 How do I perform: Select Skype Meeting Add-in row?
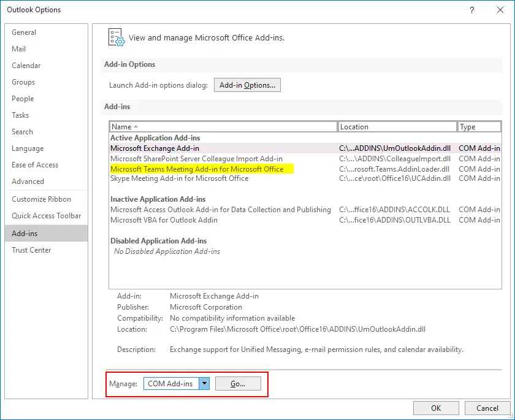(305, 178)
